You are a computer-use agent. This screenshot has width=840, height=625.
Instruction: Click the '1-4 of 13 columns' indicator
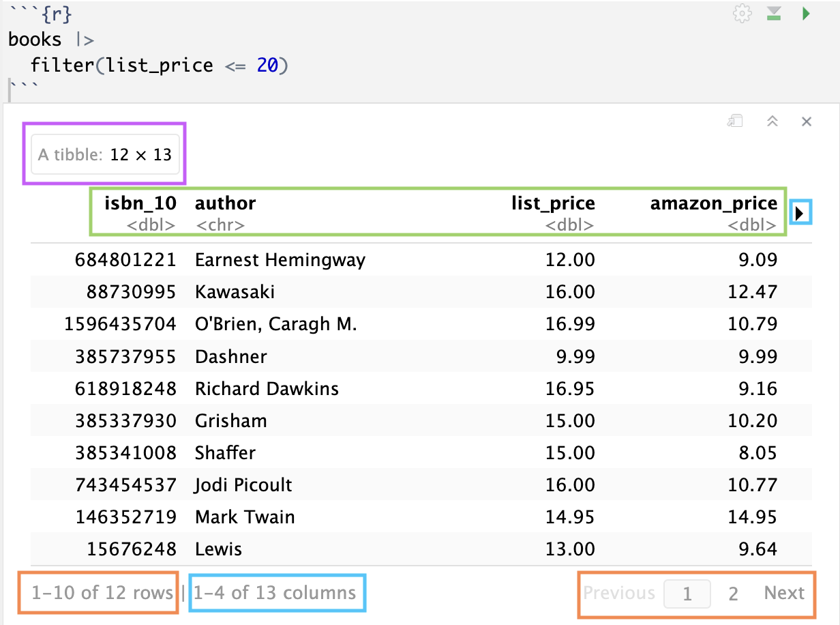tap(275, 593)
